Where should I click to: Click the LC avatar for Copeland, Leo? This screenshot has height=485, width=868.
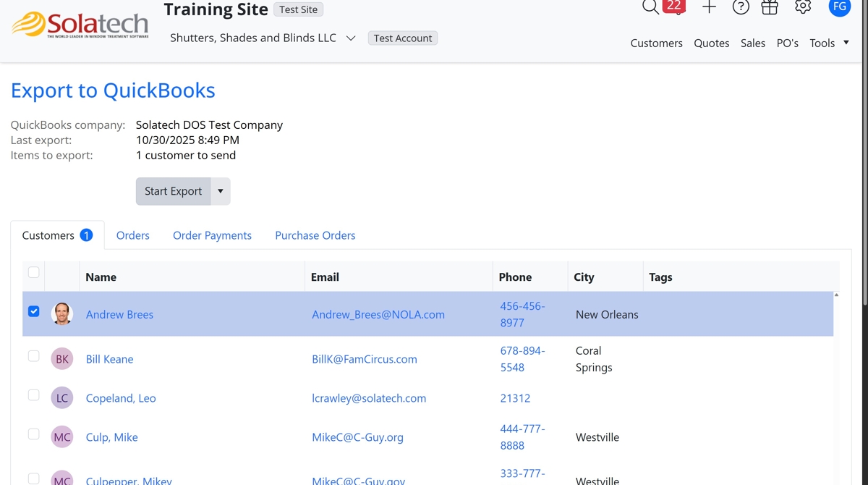pyautogui.click(x=62, y=398)
